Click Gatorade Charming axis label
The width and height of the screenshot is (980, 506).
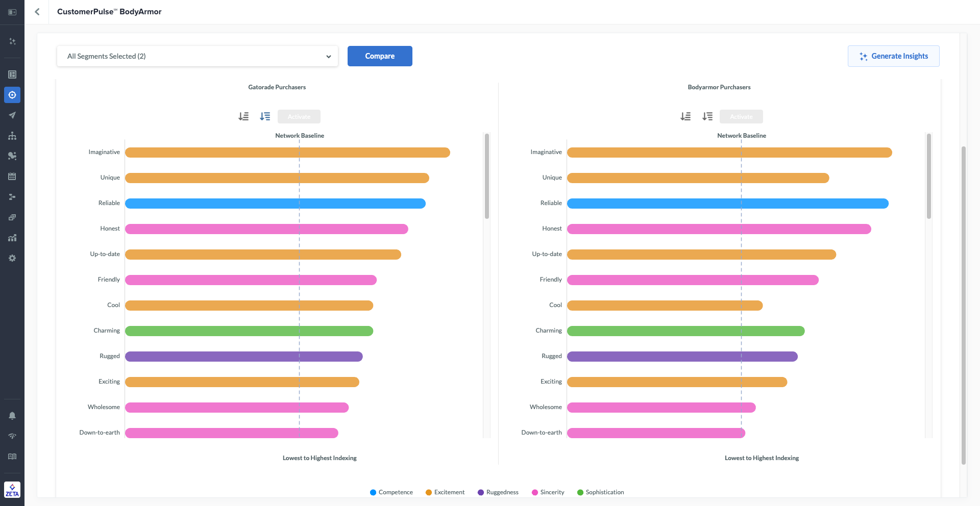107,331
